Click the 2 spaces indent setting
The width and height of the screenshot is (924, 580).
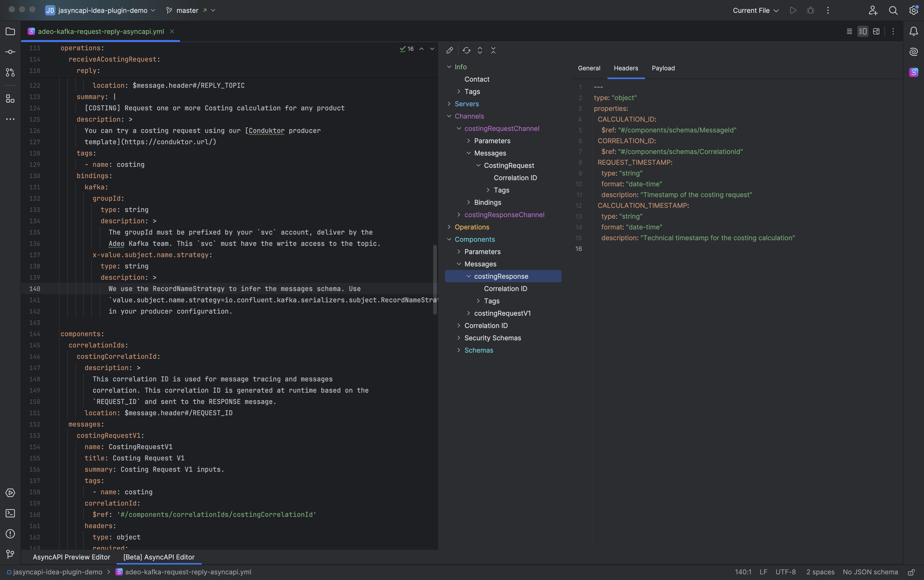click(820, 572)
